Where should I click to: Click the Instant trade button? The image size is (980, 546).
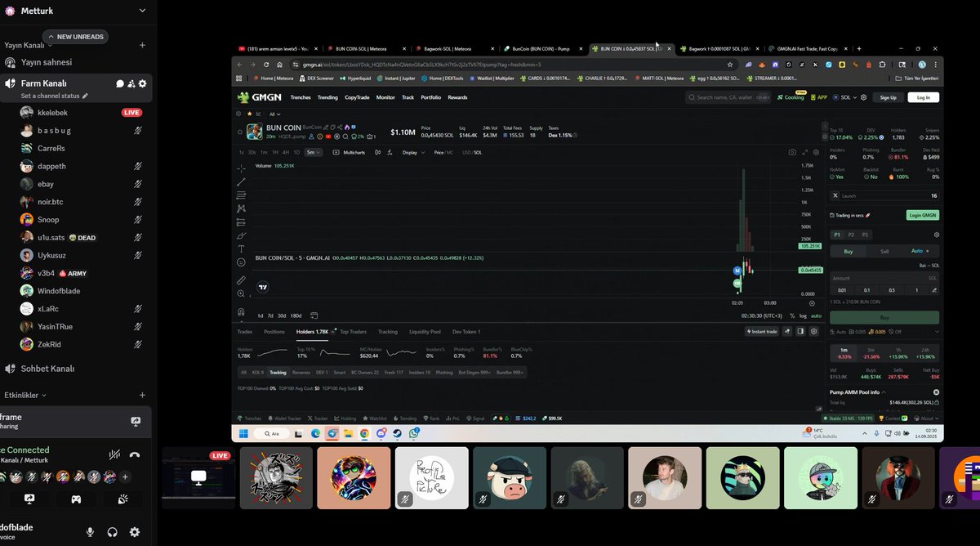point(762,332)
